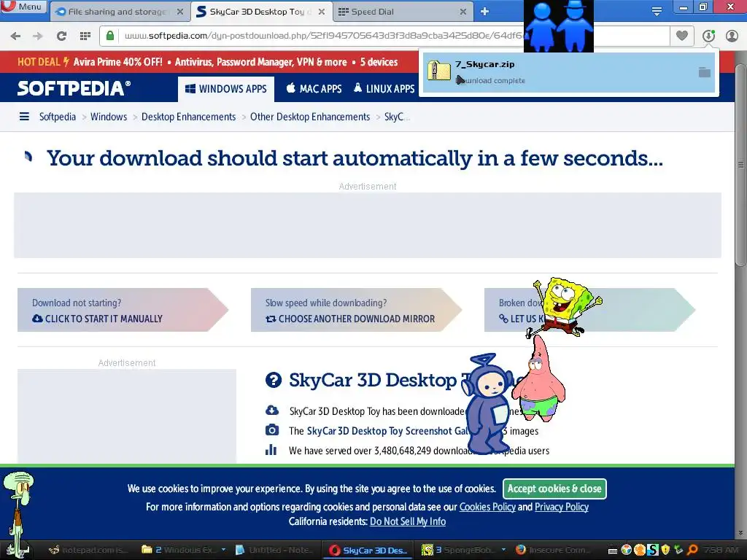Close the File sharing and storage tab
This screenshot has height=560, width=747.
click(180, 12)
